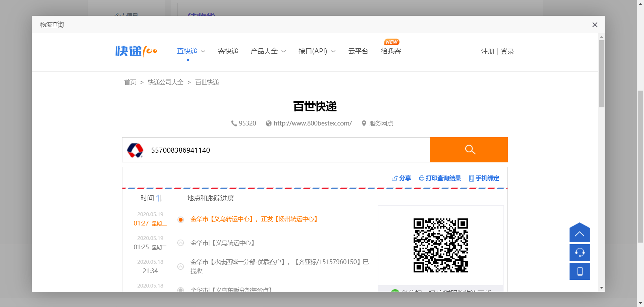Click the 登录 link
The height and width of the screenshot is (307, 644).
tap(507, 51)
